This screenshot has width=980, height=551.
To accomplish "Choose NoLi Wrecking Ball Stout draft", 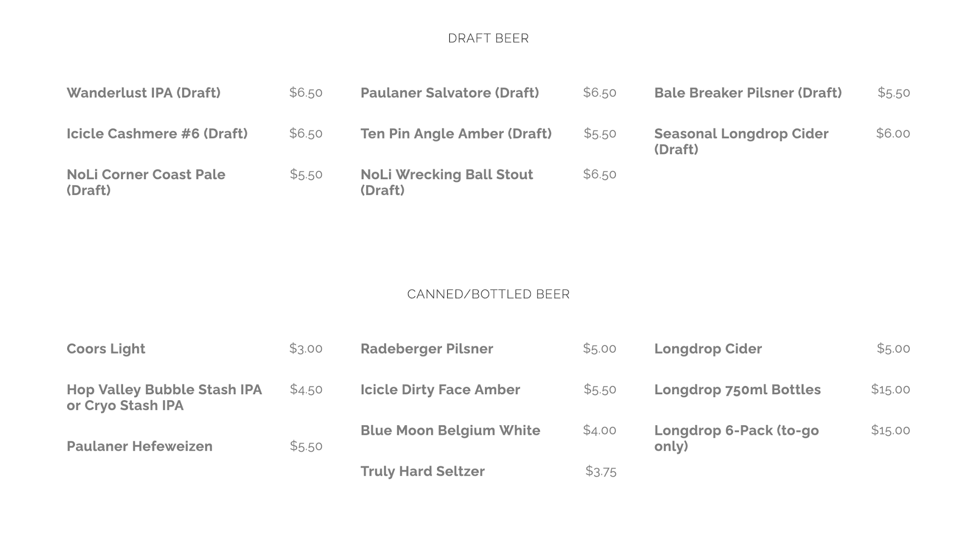I will click(446, 182).
